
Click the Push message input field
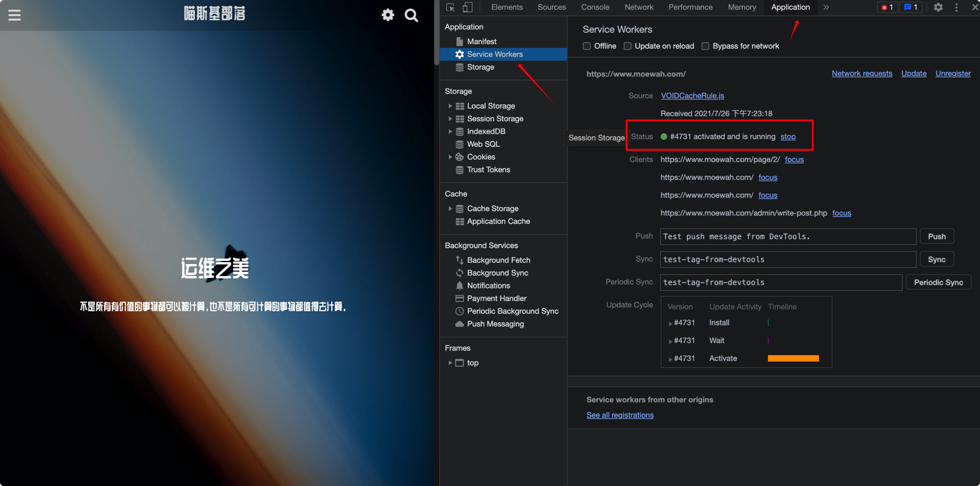788,237
